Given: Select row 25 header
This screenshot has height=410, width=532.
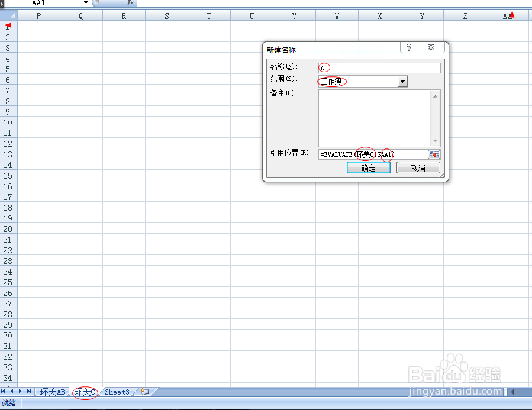Looking at the screenshot, I should tap(8, 282).
